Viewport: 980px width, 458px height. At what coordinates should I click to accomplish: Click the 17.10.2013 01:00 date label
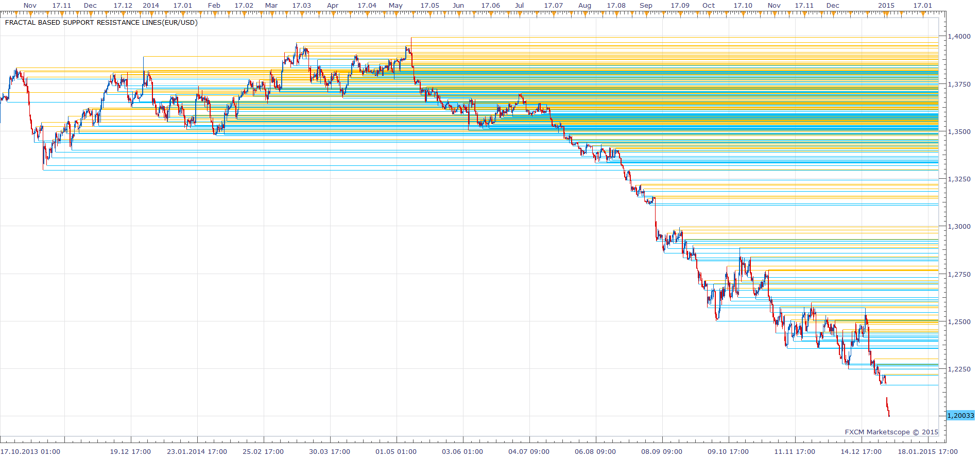(x=30, y=451)
